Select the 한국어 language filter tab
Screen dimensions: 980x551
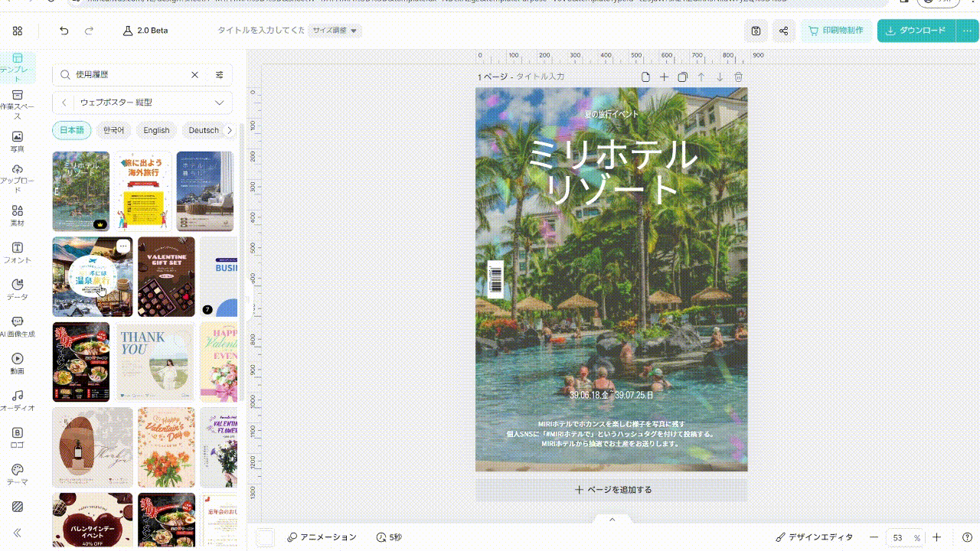[x=113, y=130]
